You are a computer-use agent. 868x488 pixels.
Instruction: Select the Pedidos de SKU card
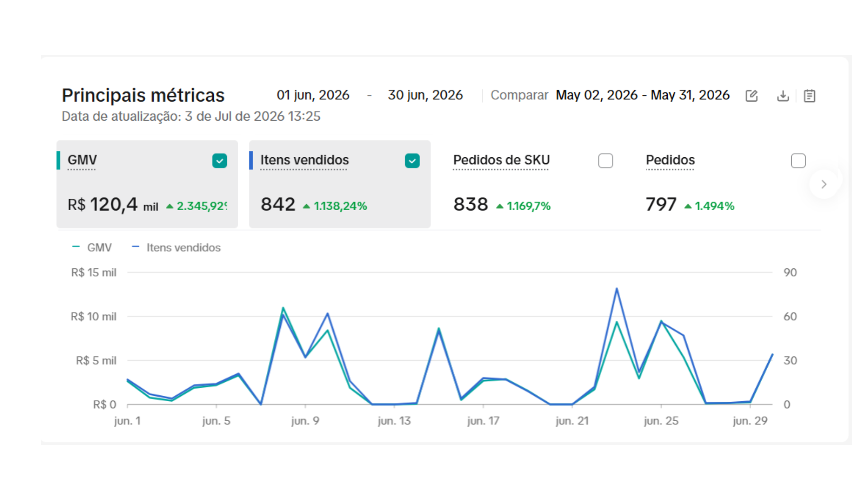click(533, 184)
